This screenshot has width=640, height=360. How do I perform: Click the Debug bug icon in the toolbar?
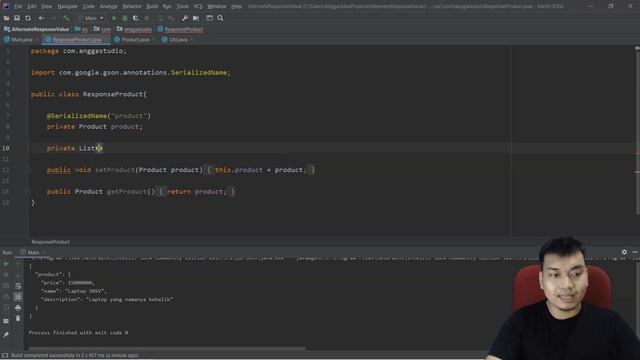[125, 18]
